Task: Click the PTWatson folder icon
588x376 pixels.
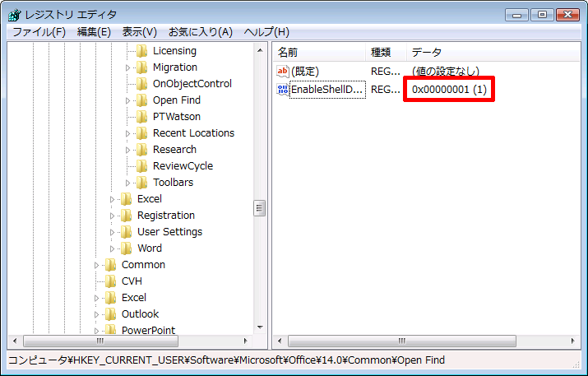Action: 141,117
